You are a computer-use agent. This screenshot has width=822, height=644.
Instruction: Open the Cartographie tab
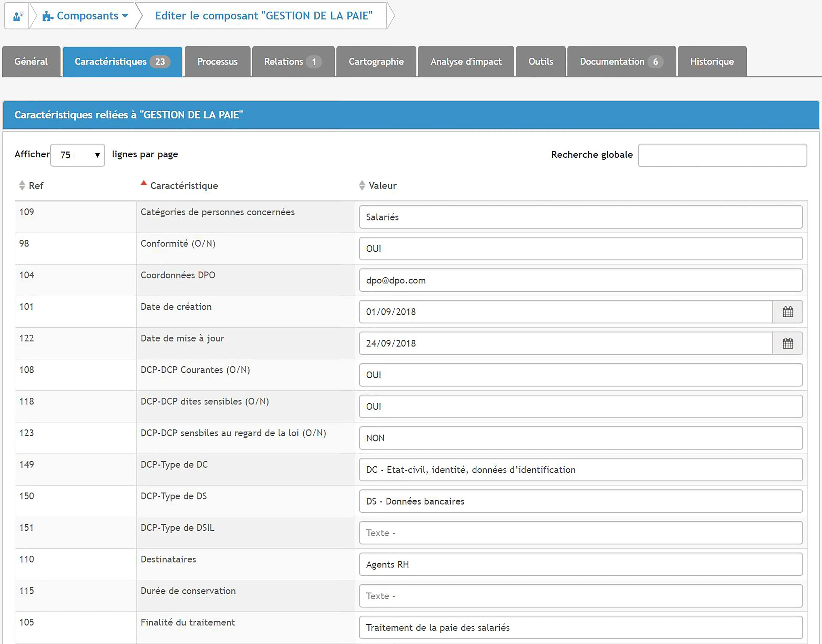click(376, 61)
